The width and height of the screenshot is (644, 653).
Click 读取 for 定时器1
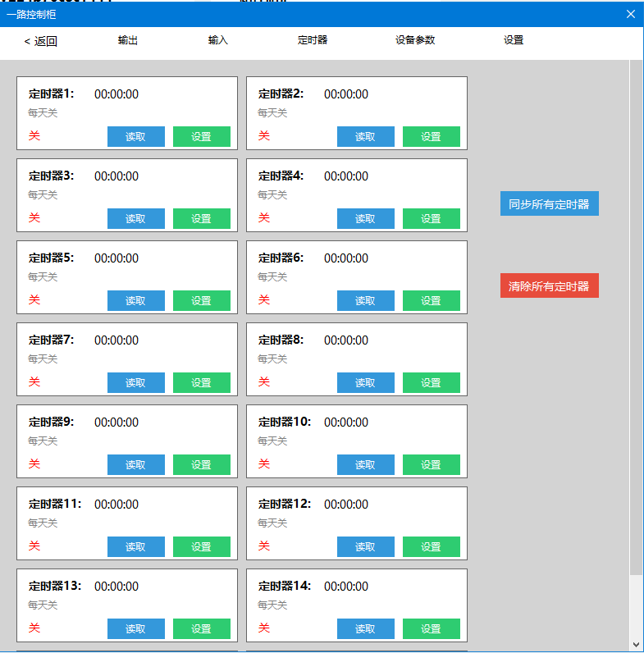[x=136, y=137]
